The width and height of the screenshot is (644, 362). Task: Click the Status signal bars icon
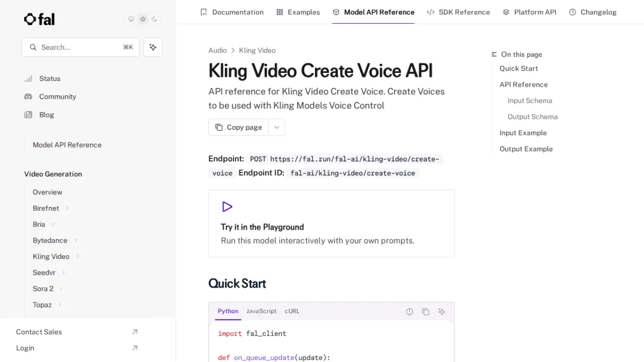tap(28, 78)
